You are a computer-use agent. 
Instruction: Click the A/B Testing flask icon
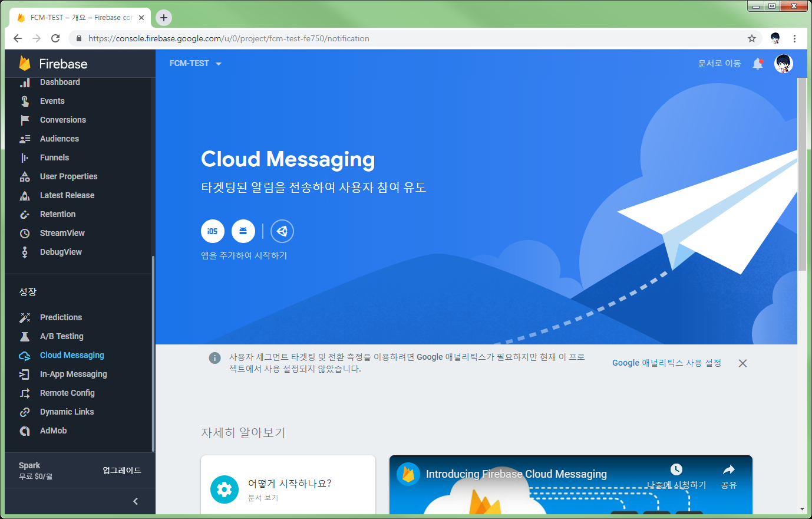point(25,336)
